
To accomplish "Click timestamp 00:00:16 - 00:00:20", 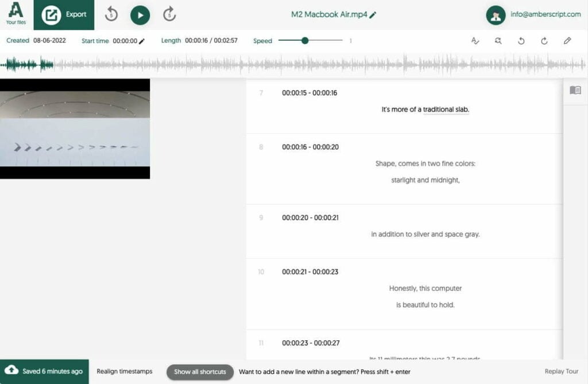I will pos(310,147).
